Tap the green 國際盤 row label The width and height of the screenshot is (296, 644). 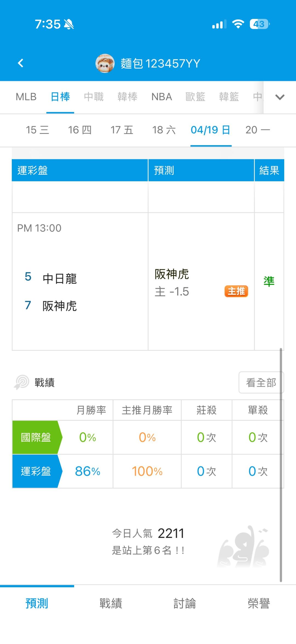point(36,437)
